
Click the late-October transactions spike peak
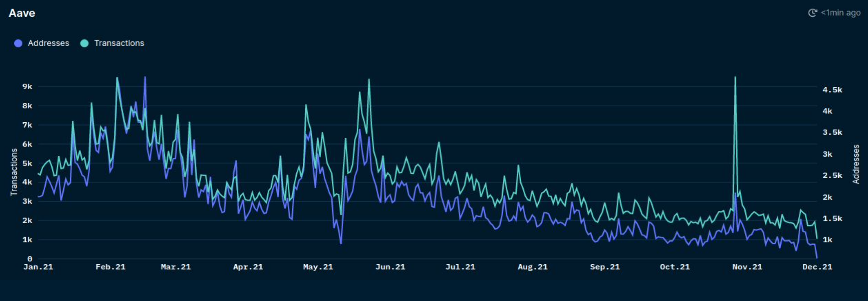[735, 77]
